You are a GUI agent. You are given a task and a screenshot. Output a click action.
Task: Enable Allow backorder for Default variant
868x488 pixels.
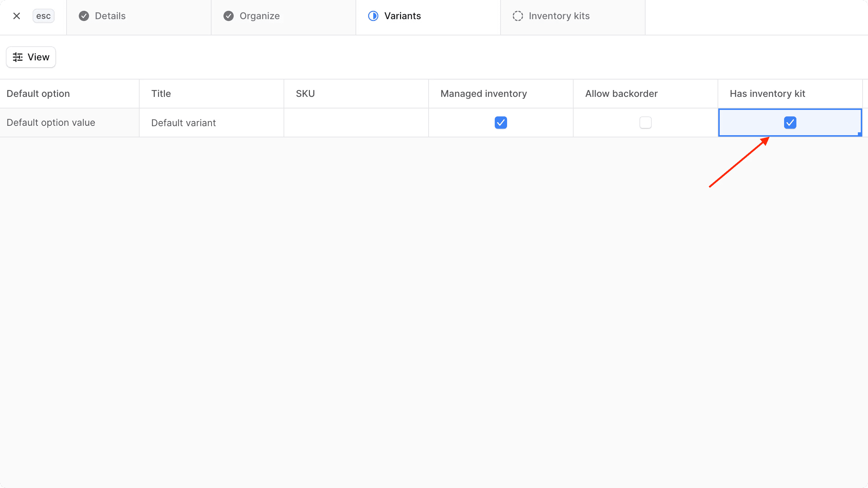click(645, 123)
